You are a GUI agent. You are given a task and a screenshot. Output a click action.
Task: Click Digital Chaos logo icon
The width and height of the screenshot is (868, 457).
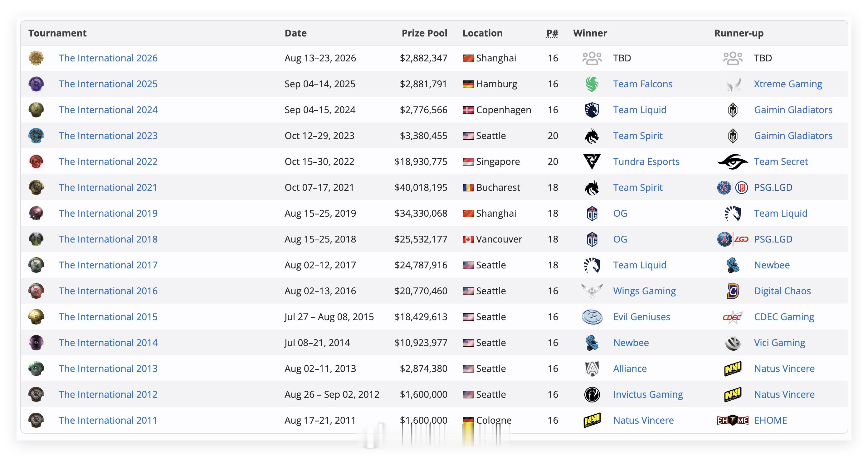point(733,291)
